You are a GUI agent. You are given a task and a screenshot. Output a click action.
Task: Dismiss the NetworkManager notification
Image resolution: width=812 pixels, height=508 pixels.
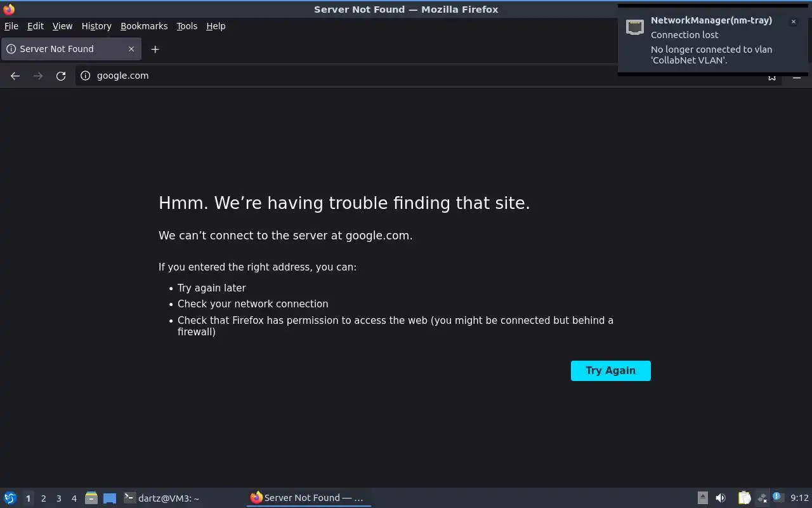[x=793, y=22]
